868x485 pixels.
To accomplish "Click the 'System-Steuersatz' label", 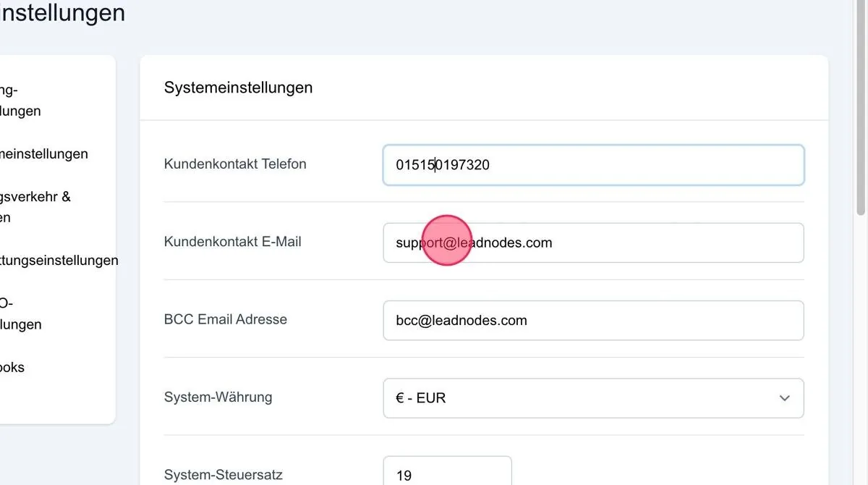I will [224, 475].
